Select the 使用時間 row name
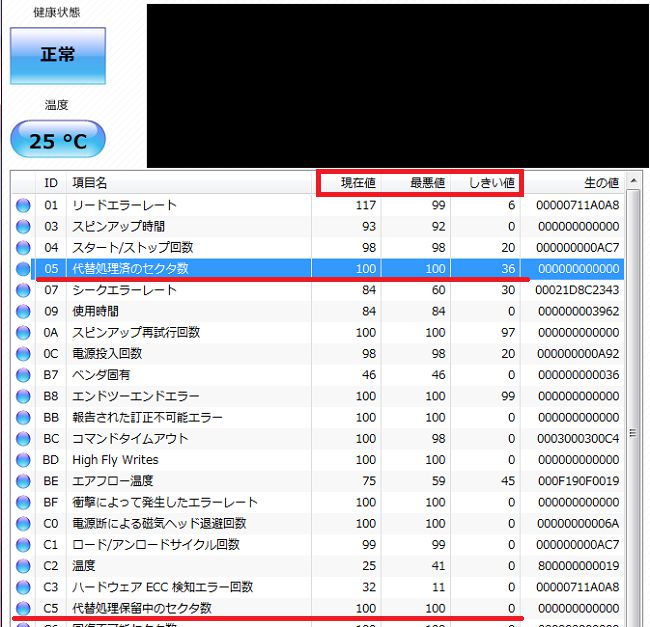 [96, 311]
